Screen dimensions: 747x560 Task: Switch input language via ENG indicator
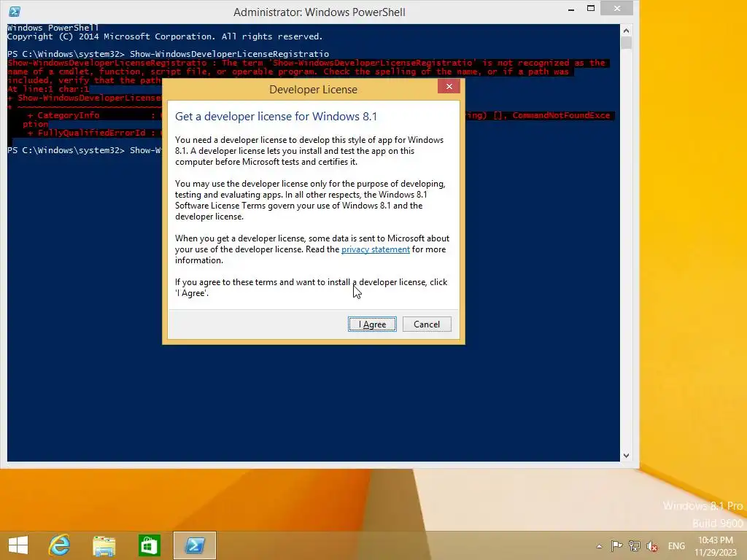[x=676, y=546]
